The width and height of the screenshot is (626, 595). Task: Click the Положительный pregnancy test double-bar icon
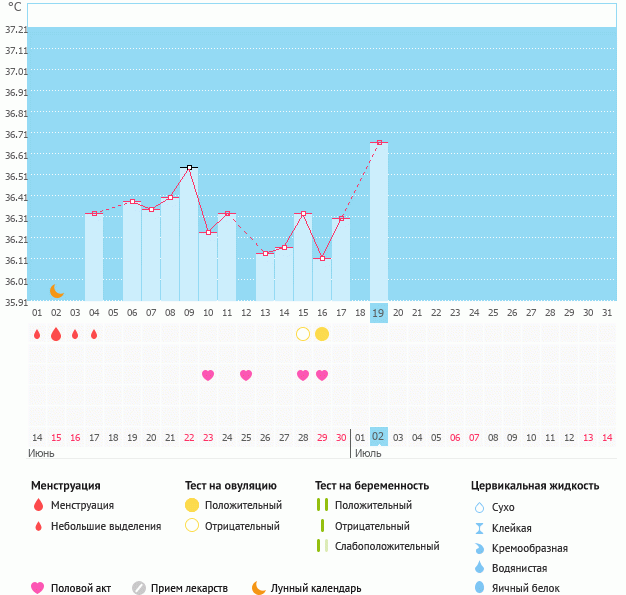pos(322,505)
